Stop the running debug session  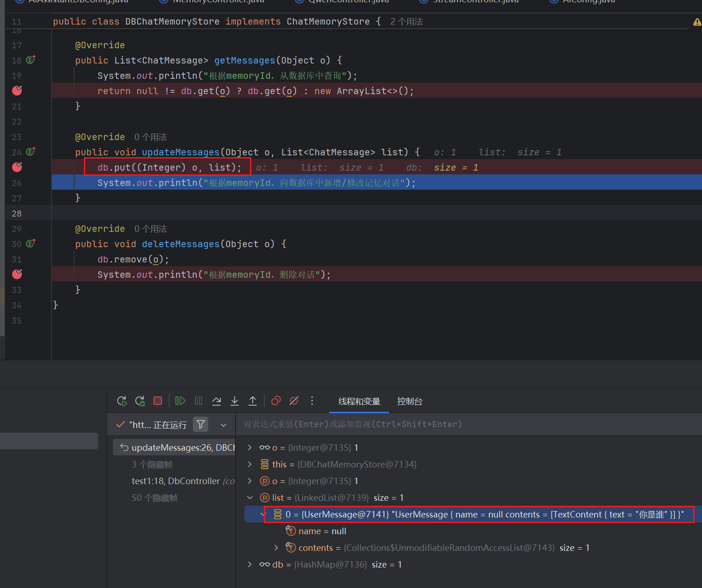158,401
